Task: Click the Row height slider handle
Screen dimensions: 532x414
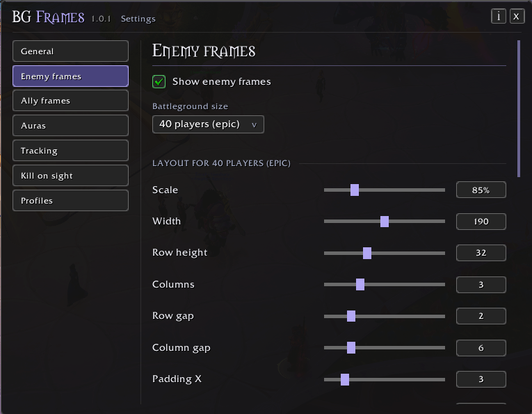Action: (367, 253)
